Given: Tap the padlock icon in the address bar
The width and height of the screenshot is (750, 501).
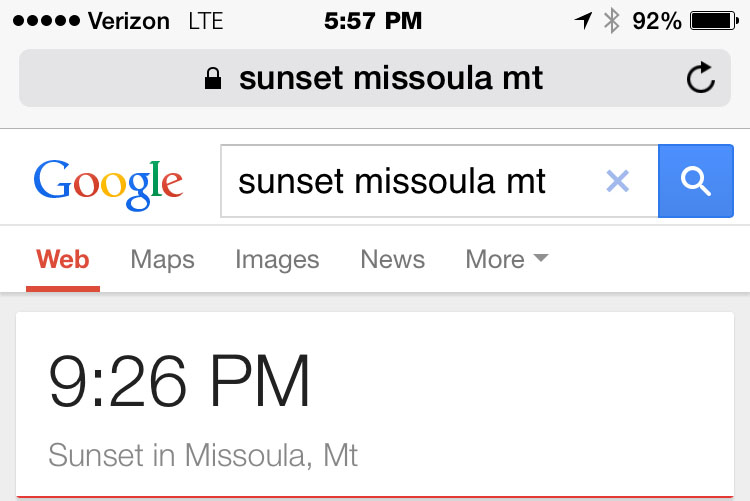Looking at the screenshot, I should click(212, 80).
